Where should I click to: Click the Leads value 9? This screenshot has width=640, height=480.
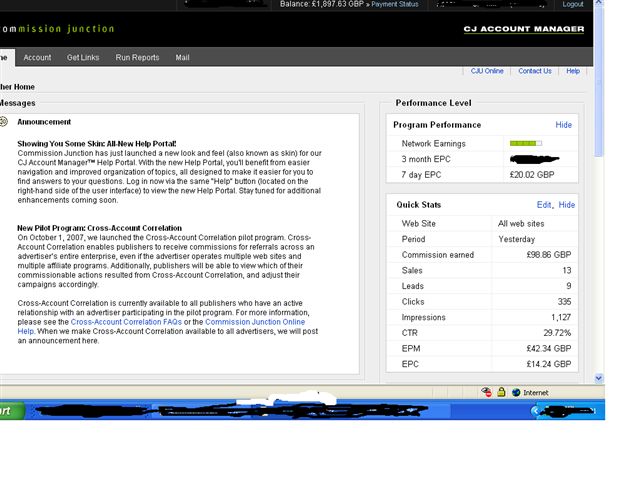pyautogui.click(x=569, y=286)
